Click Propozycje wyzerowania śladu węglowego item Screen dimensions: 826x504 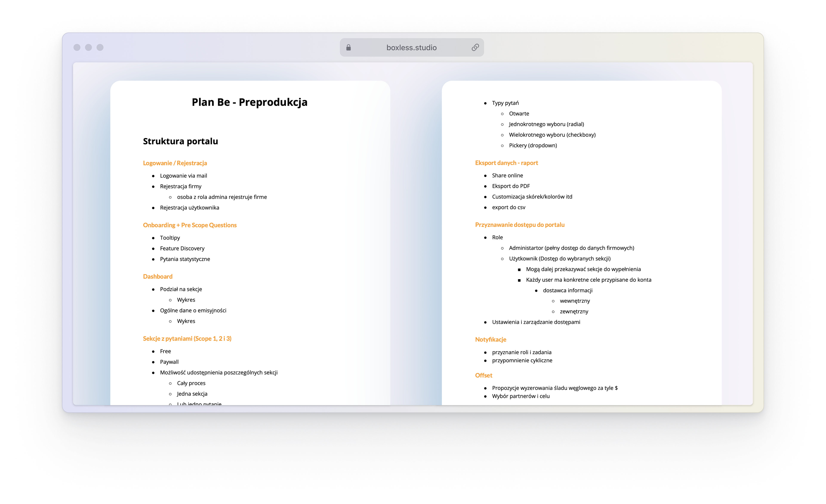click(x=555, y=388)
